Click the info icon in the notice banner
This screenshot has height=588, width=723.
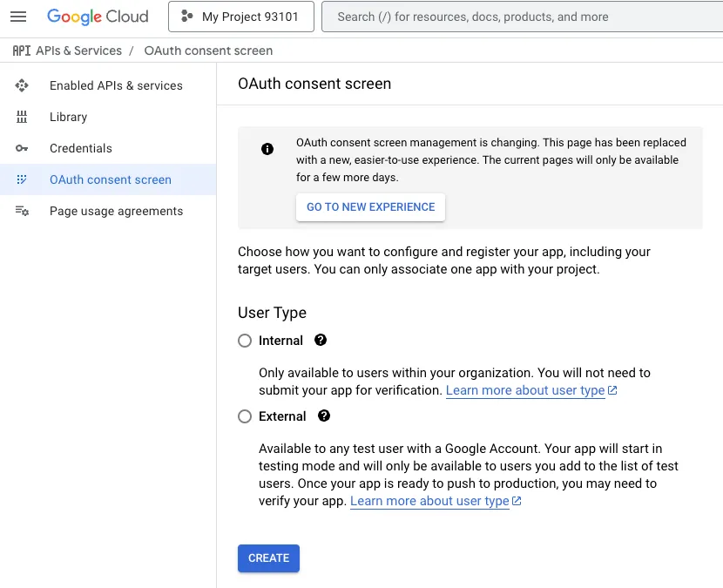[x=267, y=148]
